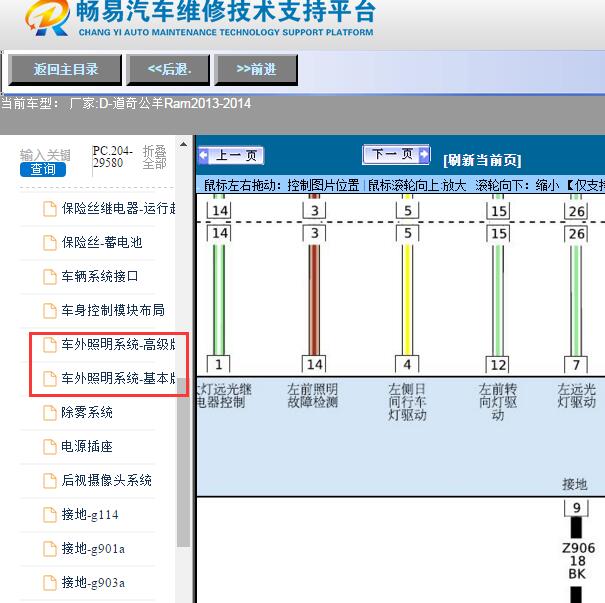Click document icon beside 后视摄像头系统
This screenshot has height=603, width=605.
pos(49,481)
